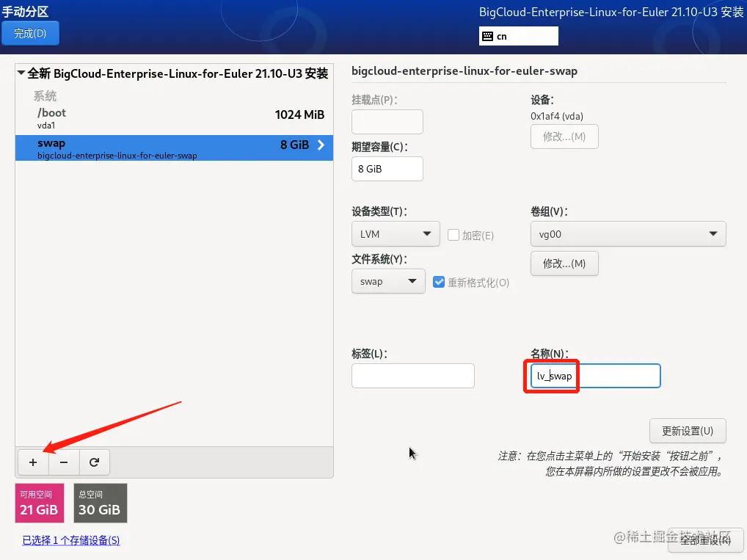Click the 完成(D) done button
The image size is (747, 560).
coord(31,33)
